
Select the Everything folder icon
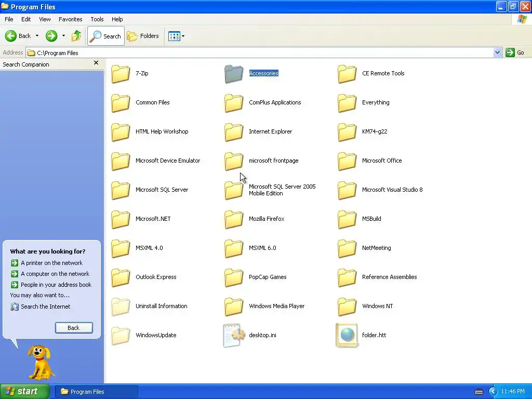tap(347, 103)
